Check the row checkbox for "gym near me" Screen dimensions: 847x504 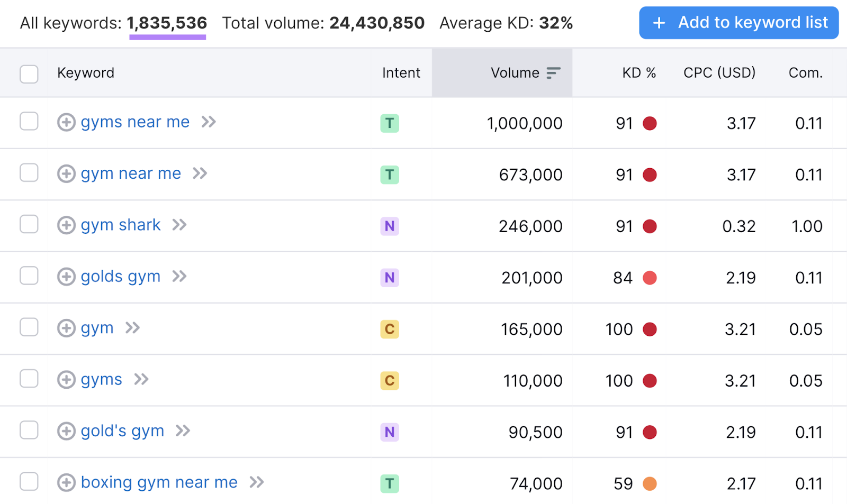[29, 172]
